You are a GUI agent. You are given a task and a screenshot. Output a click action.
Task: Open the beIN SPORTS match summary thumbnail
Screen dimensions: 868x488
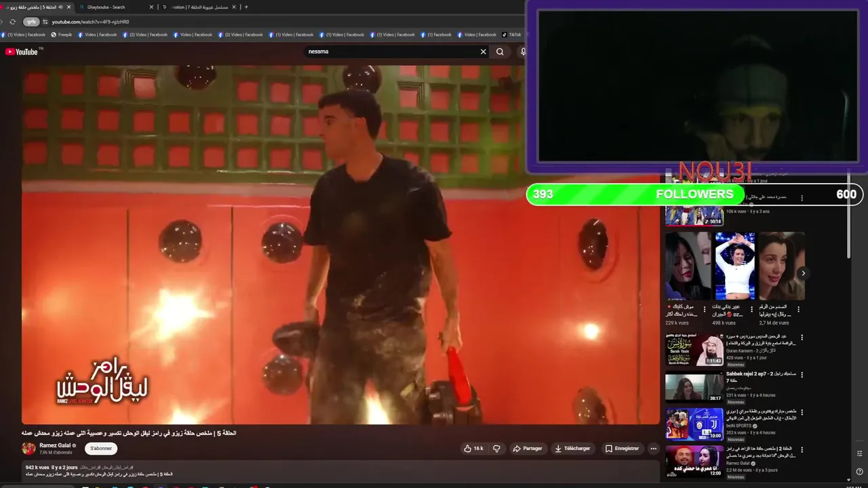point(694,425)
